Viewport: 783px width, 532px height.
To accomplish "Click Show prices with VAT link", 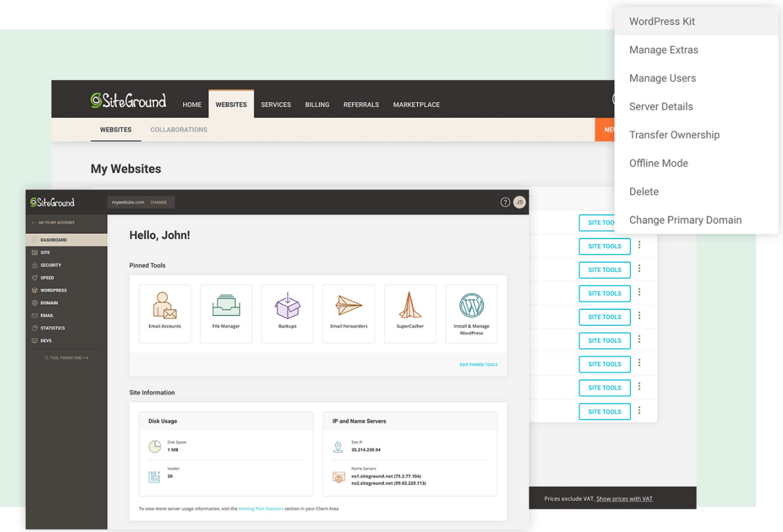I will click(x=625, y=499).
